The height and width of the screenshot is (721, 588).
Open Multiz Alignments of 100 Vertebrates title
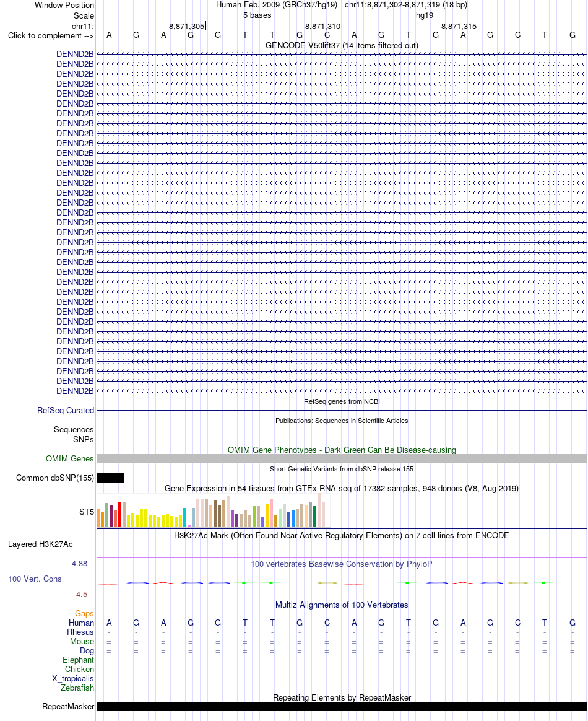point(342,605)
